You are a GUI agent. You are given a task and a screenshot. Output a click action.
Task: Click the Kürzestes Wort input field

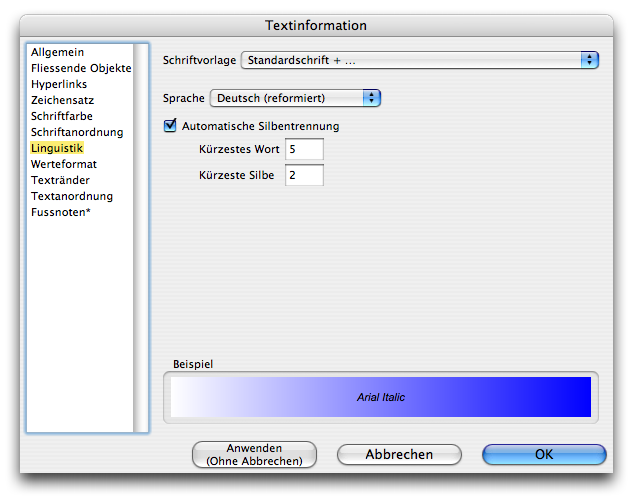pyautogui.click(x=304, y=149)
